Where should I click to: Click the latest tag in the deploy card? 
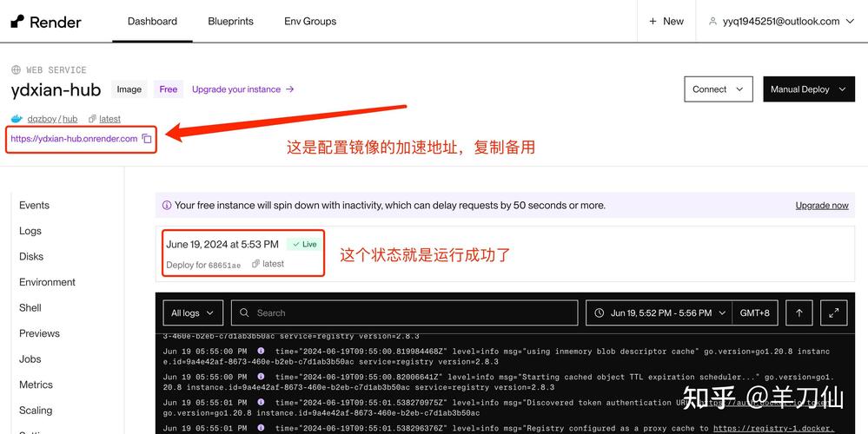[268, 264]
